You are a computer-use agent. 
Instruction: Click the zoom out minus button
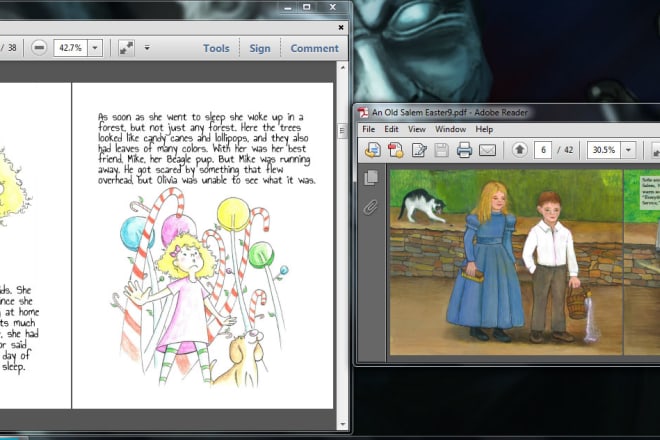(x=39, y=48)
